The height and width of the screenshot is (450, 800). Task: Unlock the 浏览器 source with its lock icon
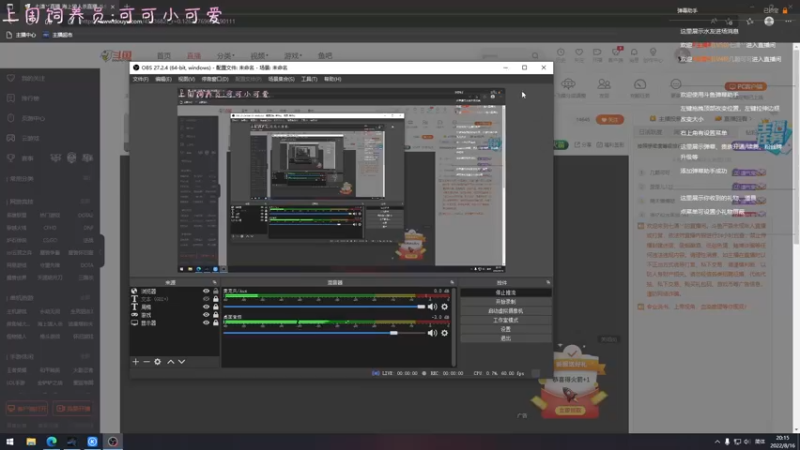(x=215, y=291)
